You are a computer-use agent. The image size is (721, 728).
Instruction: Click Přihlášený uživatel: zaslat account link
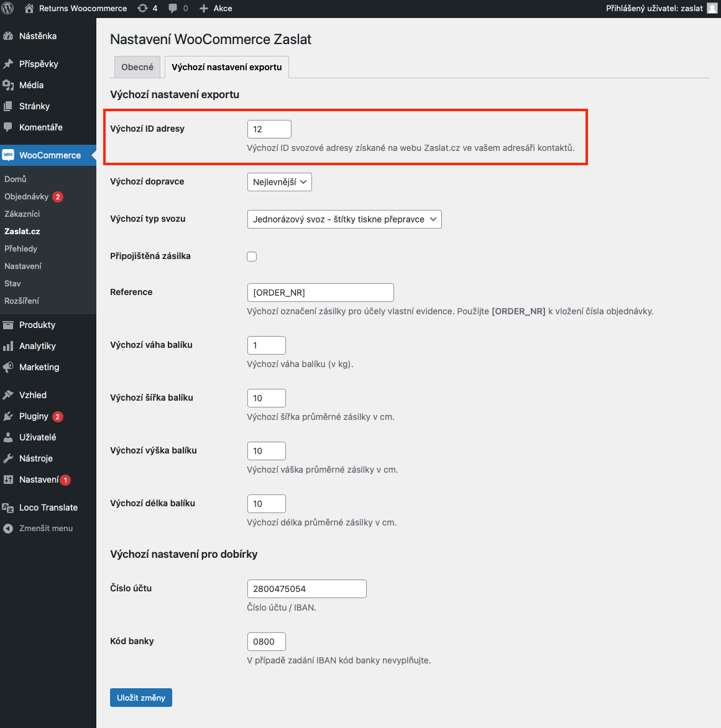click(x=654, y=8)
